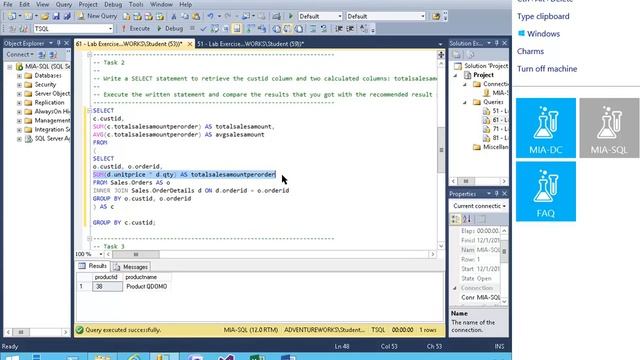
Task: Click the Alphabetical sort icon in Properties
Action: [467, 220]
